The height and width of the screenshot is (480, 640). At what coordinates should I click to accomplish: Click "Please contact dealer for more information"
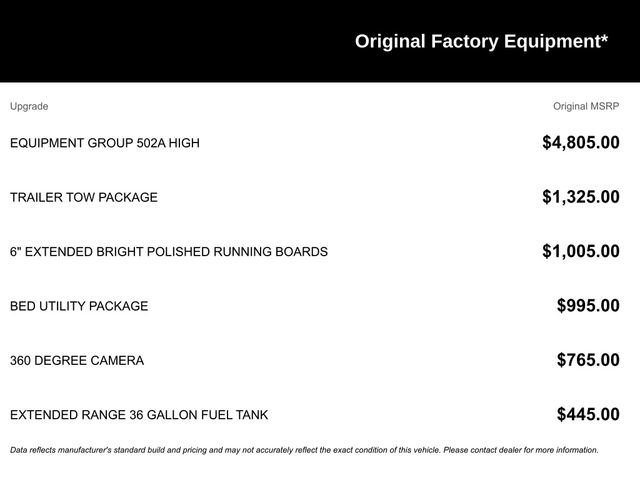(521, 450)
